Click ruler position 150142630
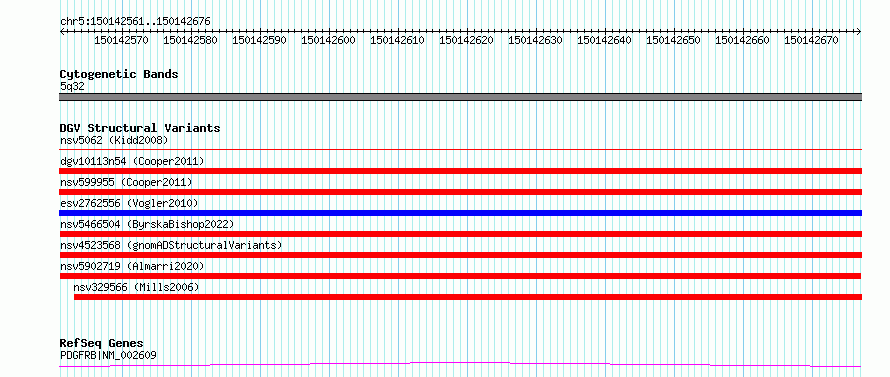This screenshot has width=890, height=377. (535, 40)
